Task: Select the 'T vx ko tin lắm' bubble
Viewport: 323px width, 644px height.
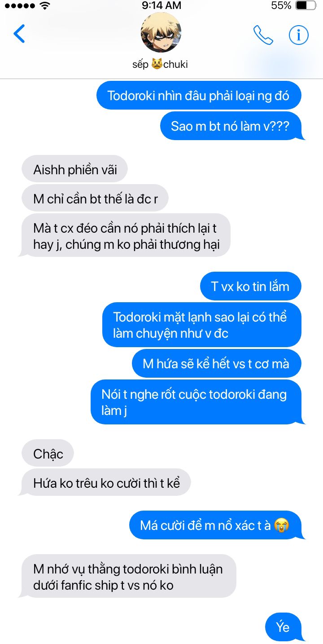Action: click(x=250, y=286)
